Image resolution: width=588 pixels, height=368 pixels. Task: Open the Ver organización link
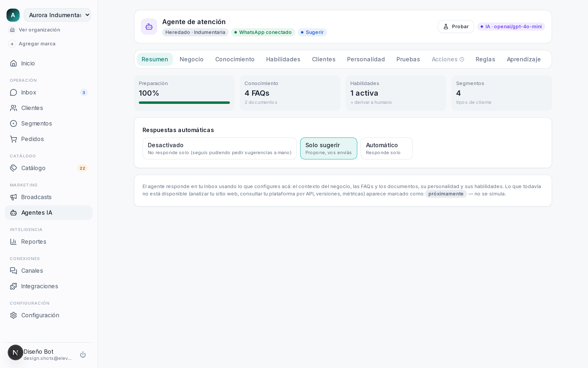click(39, 30)
